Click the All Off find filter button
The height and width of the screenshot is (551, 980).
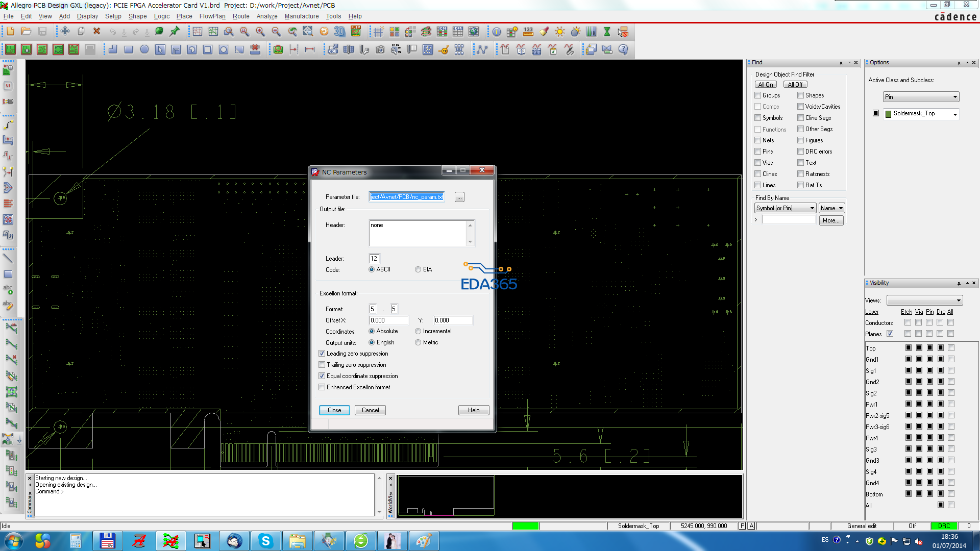pyautogui.click(x=795, y=85)
